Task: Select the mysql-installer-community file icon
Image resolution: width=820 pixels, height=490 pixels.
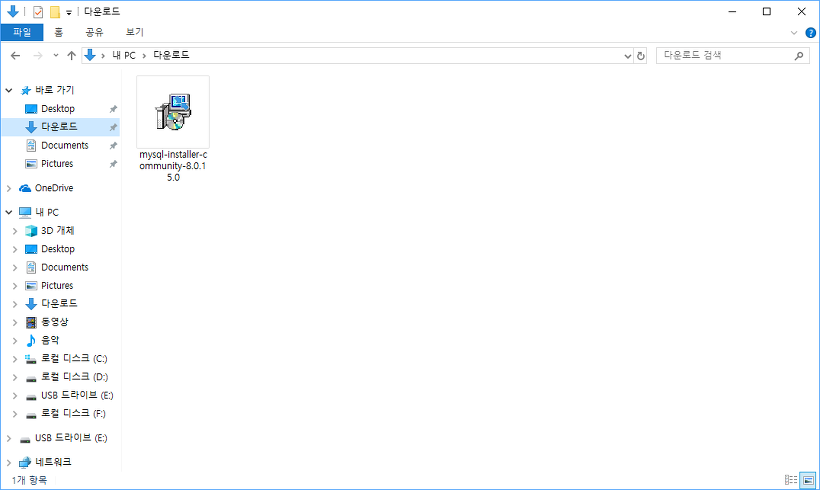Action: pos(173,112)
